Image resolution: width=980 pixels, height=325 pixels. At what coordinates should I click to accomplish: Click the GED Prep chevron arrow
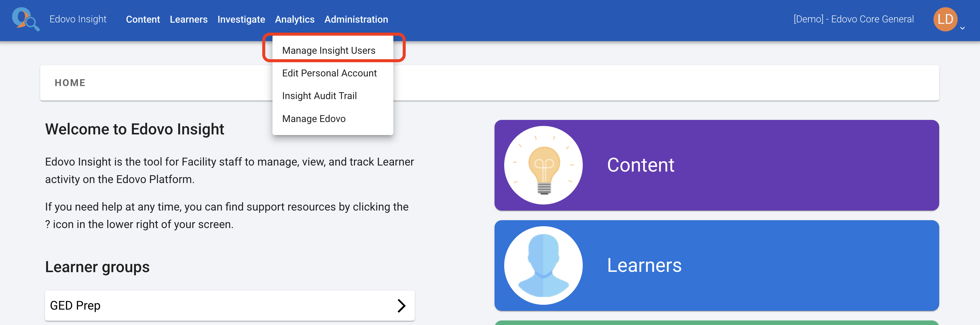[x=401, y=306]
